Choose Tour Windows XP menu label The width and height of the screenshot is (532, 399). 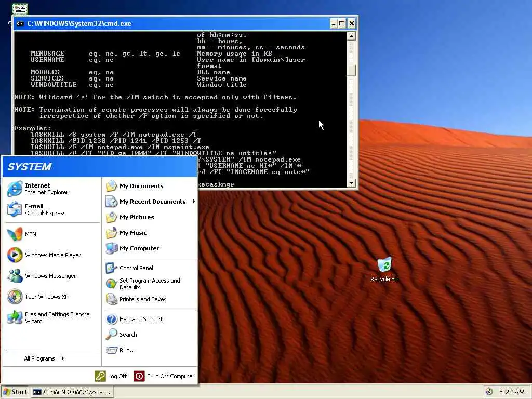coord(46,297)
